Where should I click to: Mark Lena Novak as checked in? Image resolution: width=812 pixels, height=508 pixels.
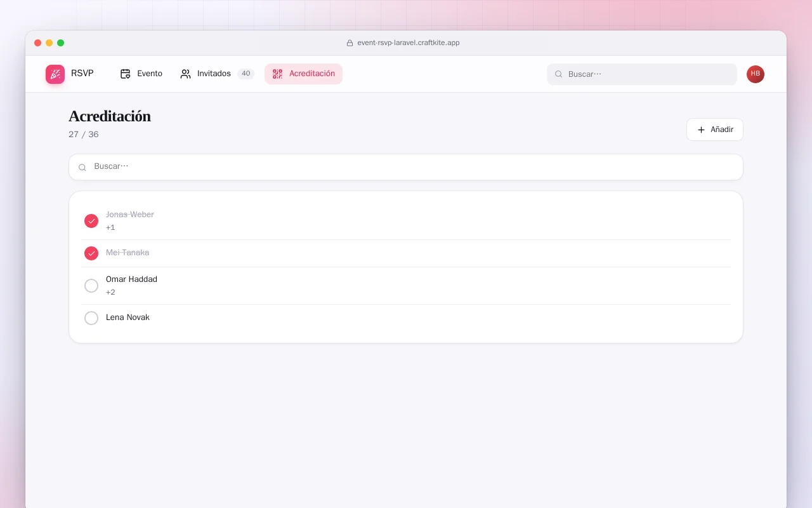coord(91,318)
